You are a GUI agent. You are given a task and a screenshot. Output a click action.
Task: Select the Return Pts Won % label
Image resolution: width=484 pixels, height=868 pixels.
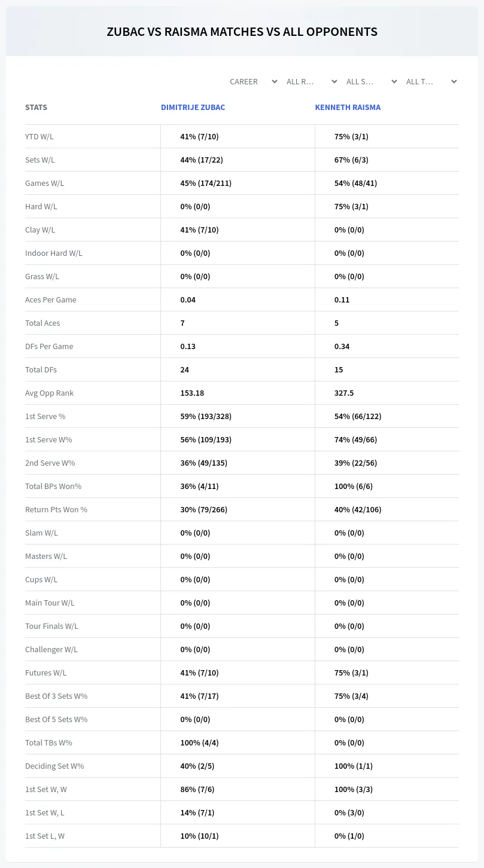[56, 509]
